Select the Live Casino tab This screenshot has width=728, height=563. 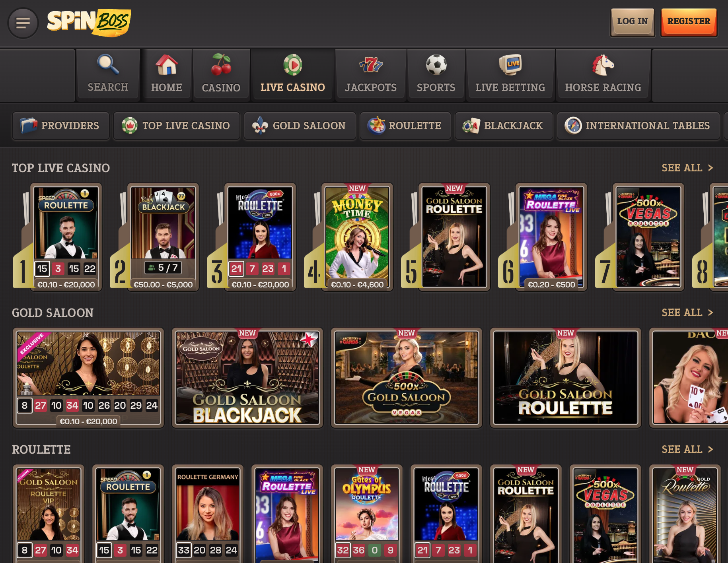[x=293, y=75]
